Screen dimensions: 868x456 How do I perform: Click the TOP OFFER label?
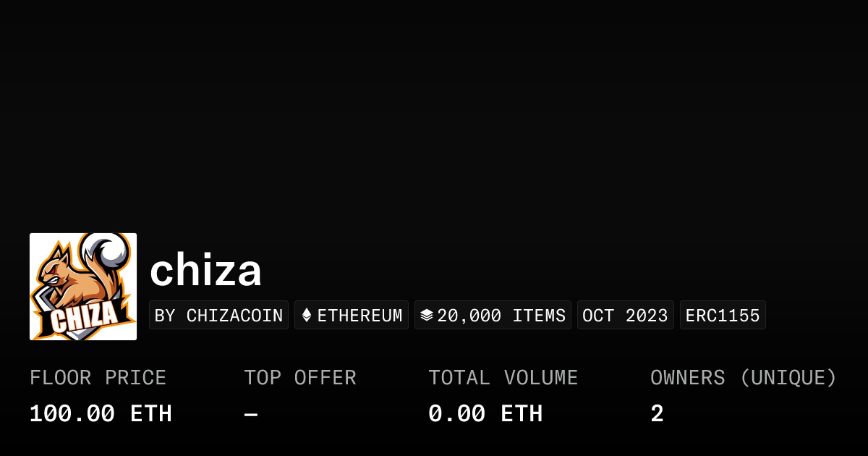300,378
